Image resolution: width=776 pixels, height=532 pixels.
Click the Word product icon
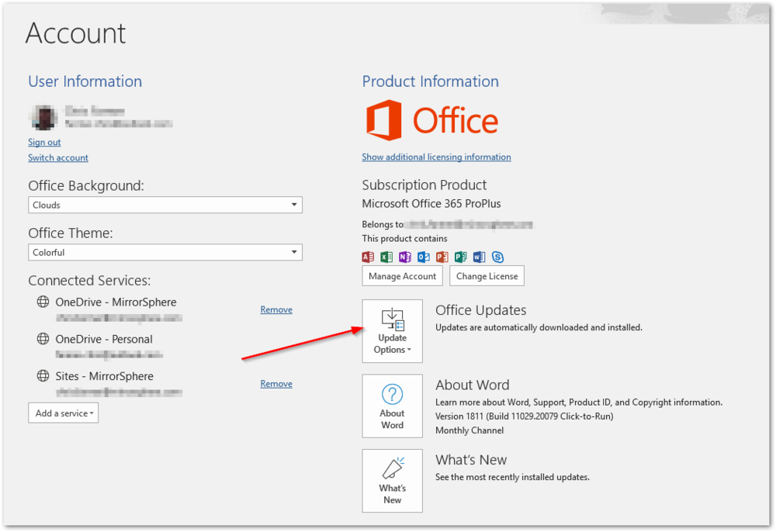479,257
